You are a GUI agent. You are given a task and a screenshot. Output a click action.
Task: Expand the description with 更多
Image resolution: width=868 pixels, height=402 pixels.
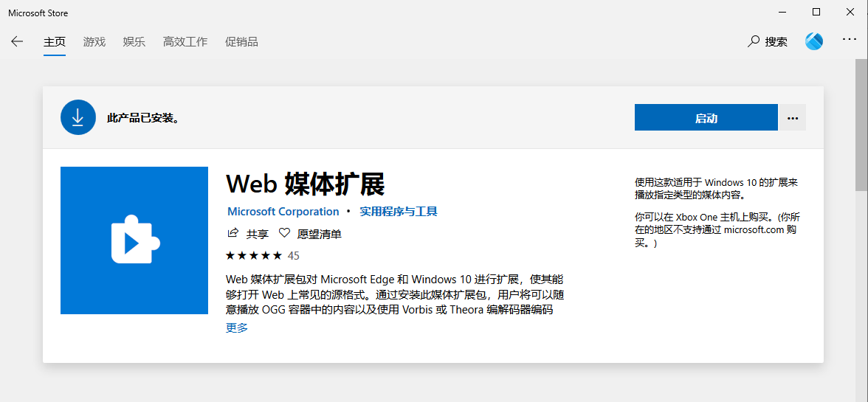click(x=237, y=328)
